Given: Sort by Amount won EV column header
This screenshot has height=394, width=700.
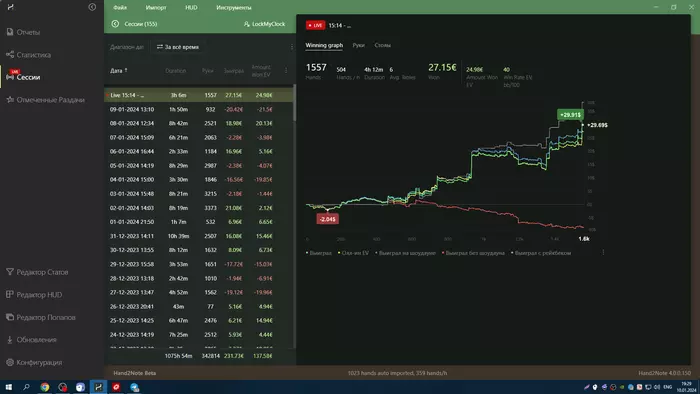Looking at the screenshot, I should pyautogui.click(x=262, y=71).
